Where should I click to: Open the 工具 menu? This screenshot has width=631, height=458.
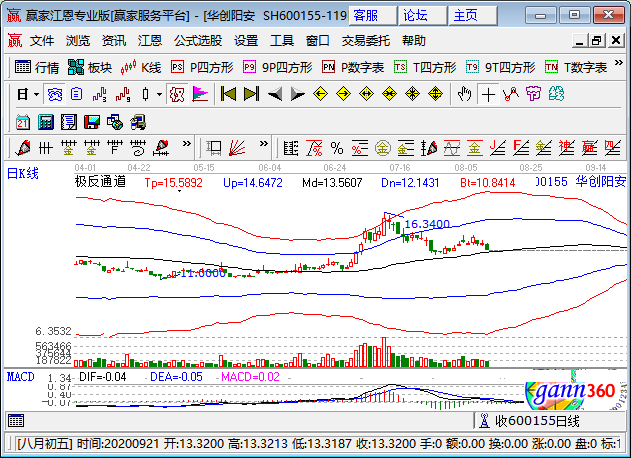click(282, 41)
